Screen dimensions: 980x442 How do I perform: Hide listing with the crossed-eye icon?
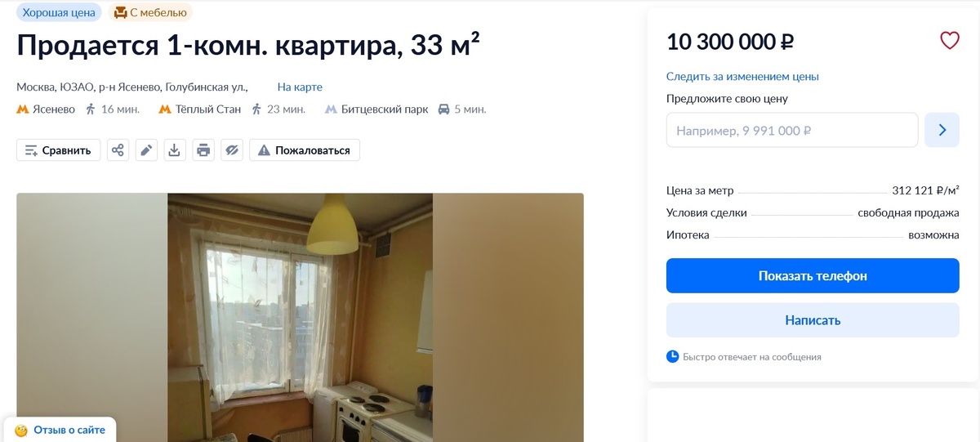[x=232, y=150]
